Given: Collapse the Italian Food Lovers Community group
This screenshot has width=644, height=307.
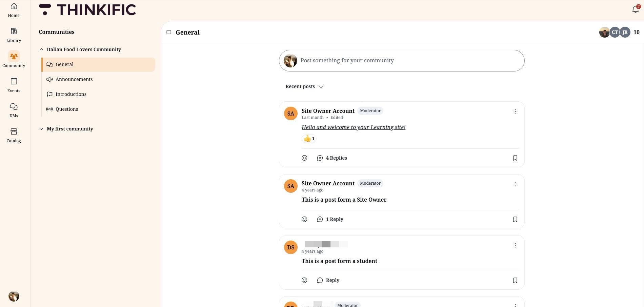Looking at the screenshot, I should click(41, 49).
